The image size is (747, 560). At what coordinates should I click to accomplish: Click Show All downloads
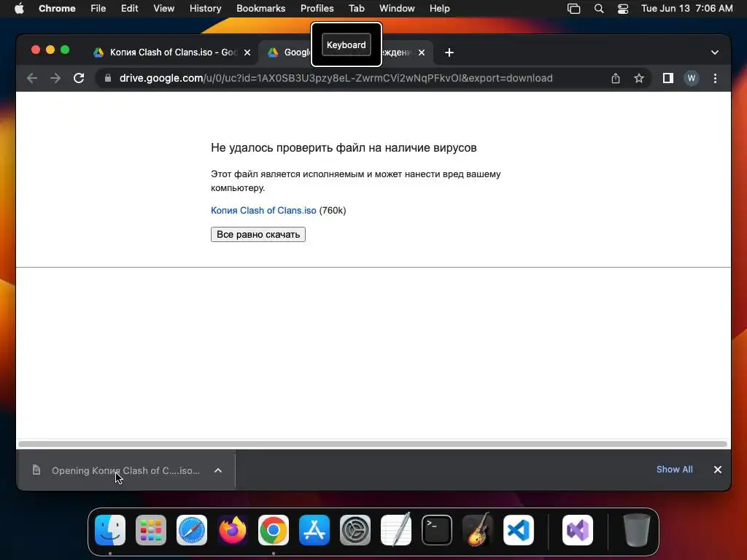pos(675,470)
